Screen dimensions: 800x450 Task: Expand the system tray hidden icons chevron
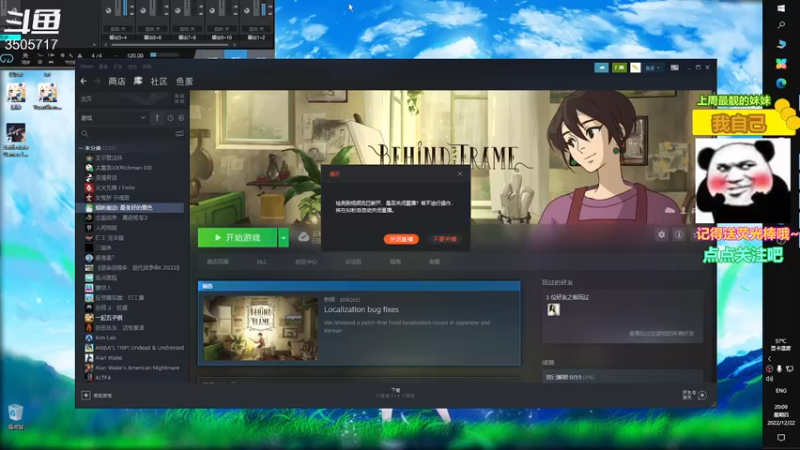click(x=770, y=359)
